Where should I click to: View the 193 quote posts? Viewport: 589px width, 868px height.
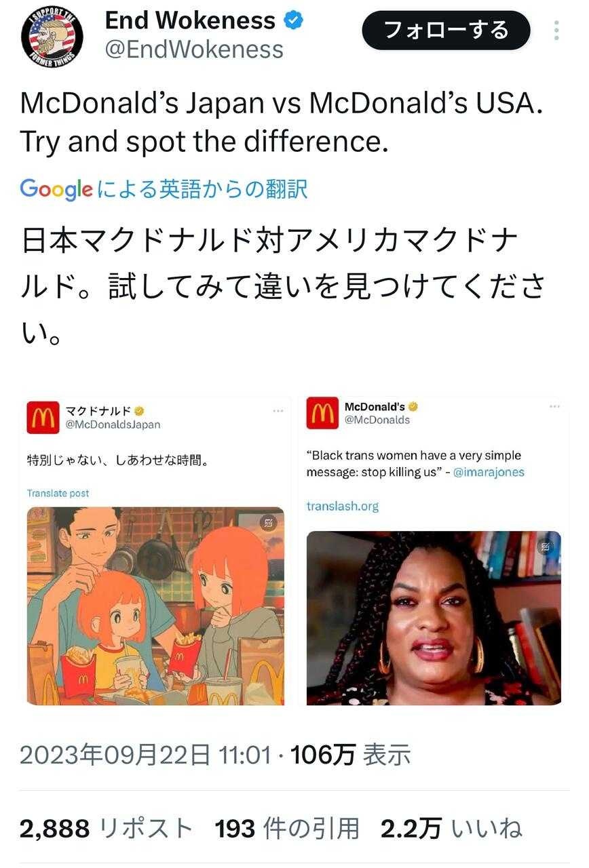coord(286,828)
